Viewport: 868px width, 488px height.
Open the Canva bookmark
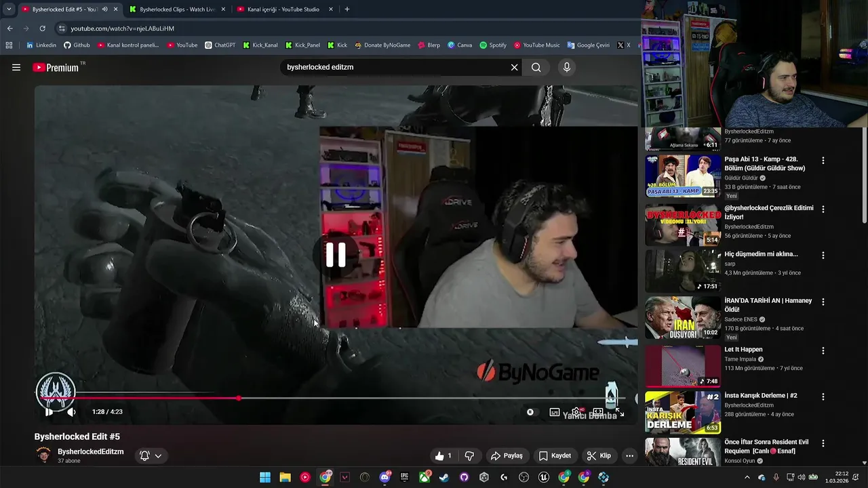(459, 45)
